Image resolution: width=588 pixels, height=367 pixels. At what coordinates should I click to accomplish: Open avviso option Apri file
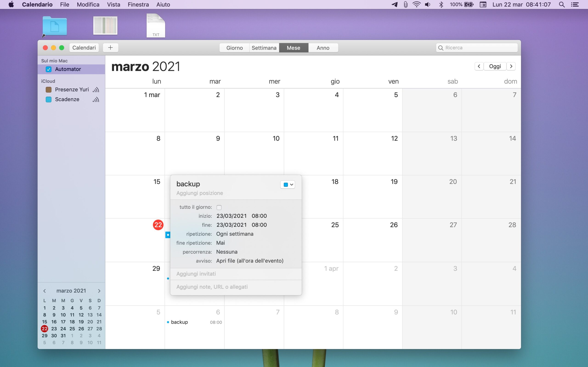click(249, 261)
